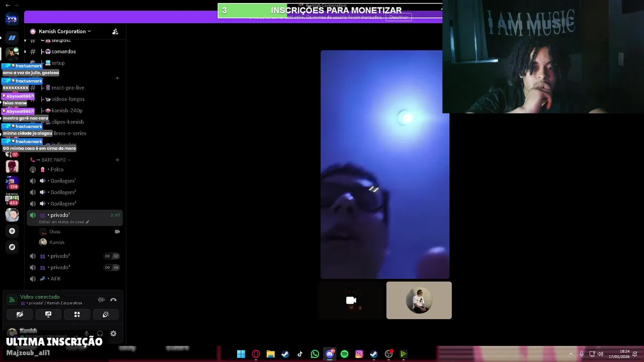
Task: Click the add a server plus button
Action: [12, 231]
